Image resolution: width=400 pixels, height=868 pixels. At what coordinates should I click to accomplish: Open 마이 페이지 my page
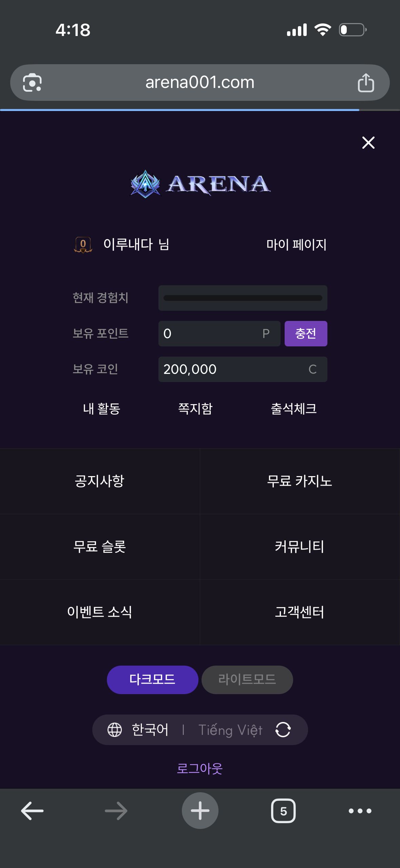pyautogui.click(x=296, y=245)
